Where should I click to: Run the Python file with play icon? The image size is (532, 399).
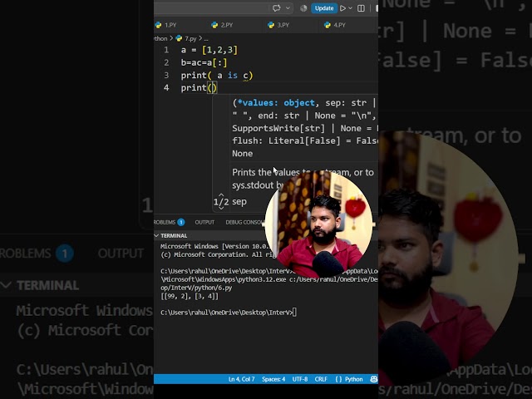click(x=343, y=8)
